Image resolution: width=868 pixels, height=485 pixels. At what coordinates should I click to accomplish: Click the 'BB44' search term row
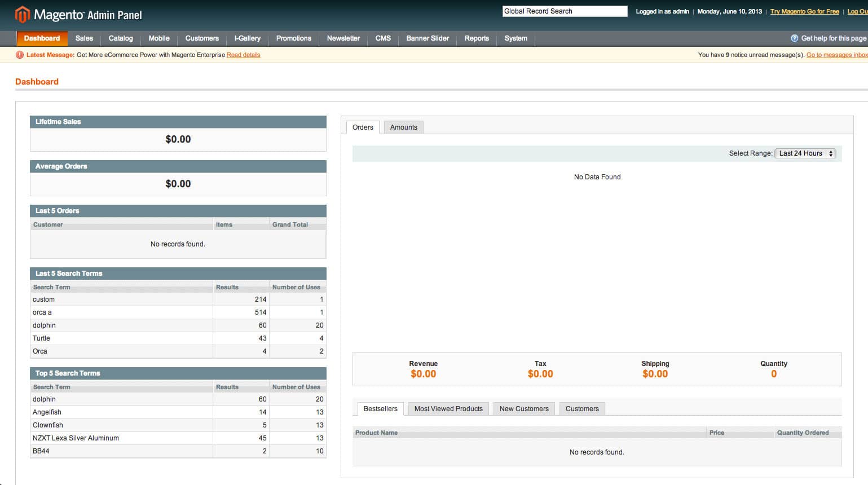click(178, 451)
